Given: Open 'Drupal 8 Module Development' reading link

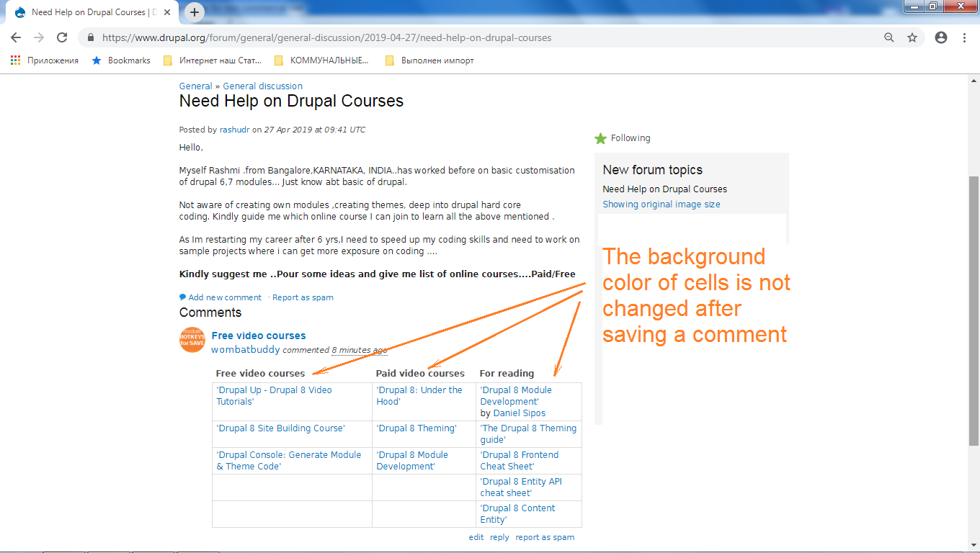Looking at the screenshot, I should point(516,395).
